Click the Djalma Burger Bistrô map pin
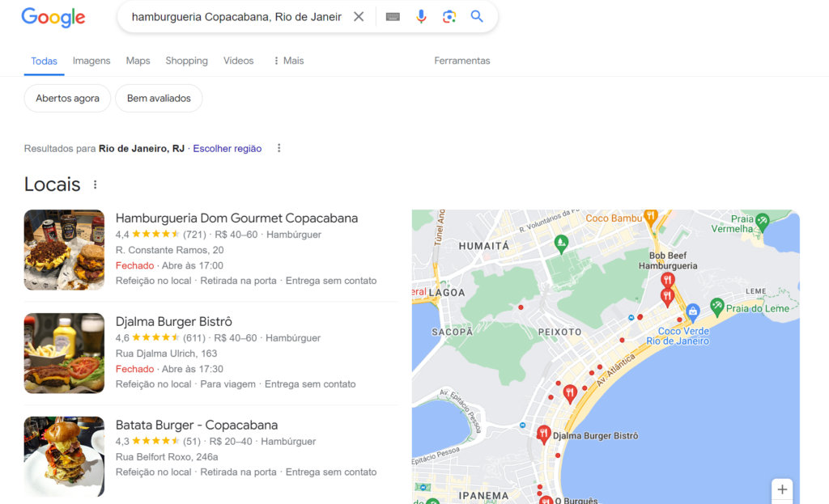829x504 pixels. point(543,434)
